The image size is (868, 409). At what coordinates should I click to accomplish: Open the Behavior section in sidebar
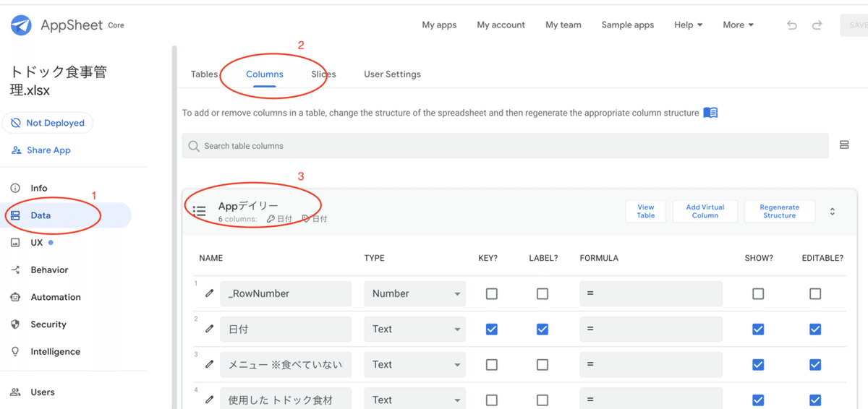coord(49,270)
